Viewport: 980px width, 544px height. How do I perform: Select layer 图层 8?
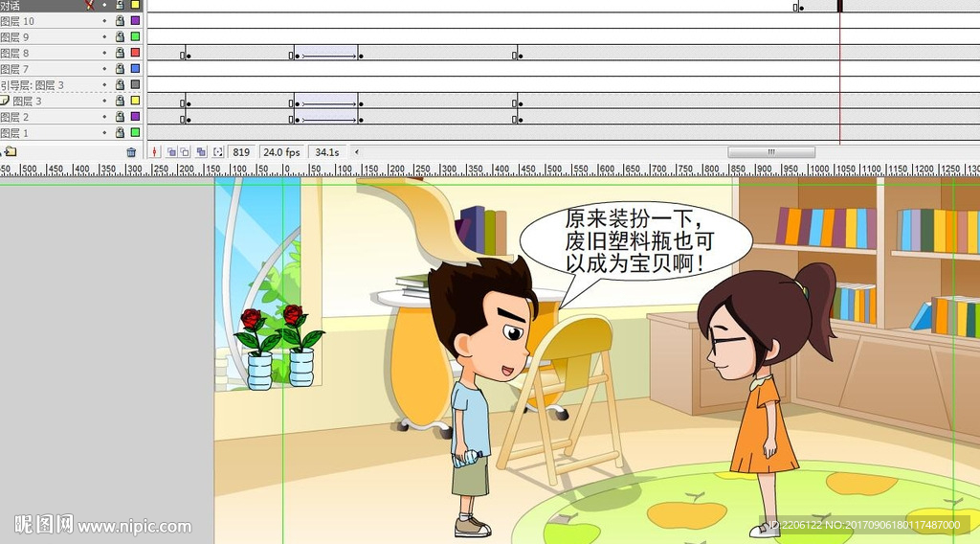[14, 53]
